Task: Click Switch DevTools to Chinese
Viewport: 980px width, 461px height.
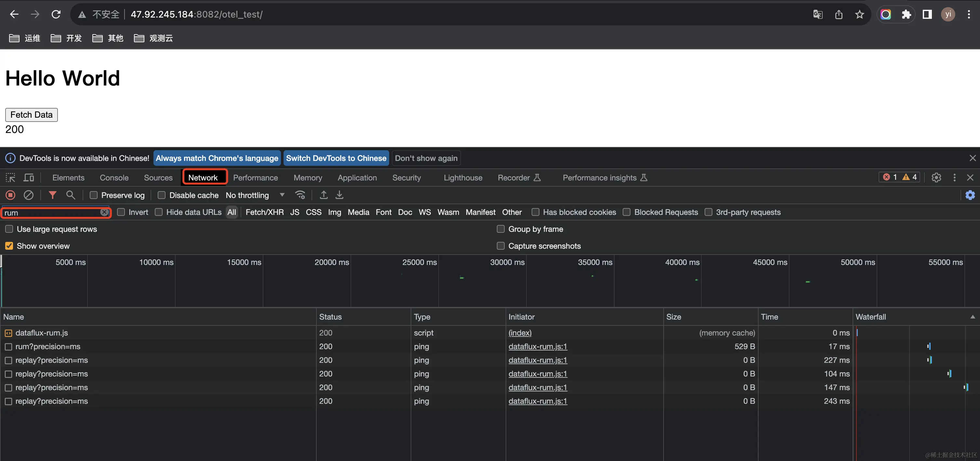Action: [x=336, y=158]
